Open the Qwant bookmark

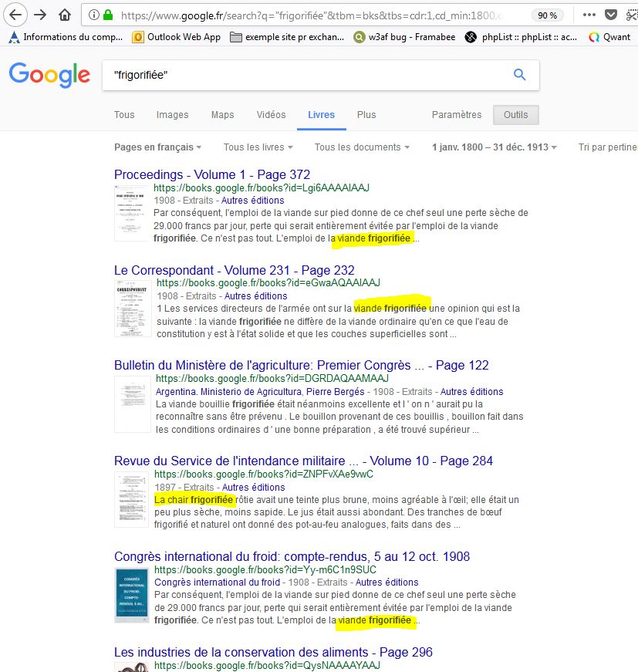pyautogui.click(x=609, y=36)
